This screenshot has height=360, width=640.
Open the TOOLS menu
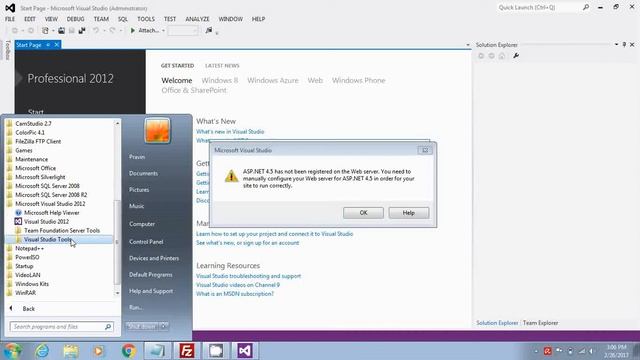(x=146, y=19)
